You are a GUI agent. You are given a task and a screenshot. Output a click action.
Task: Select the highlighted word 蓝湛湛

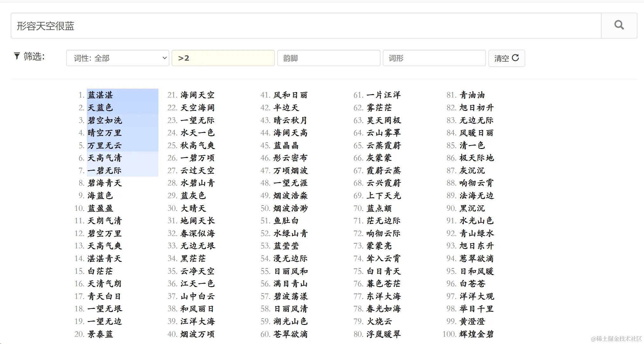point(100,95)
